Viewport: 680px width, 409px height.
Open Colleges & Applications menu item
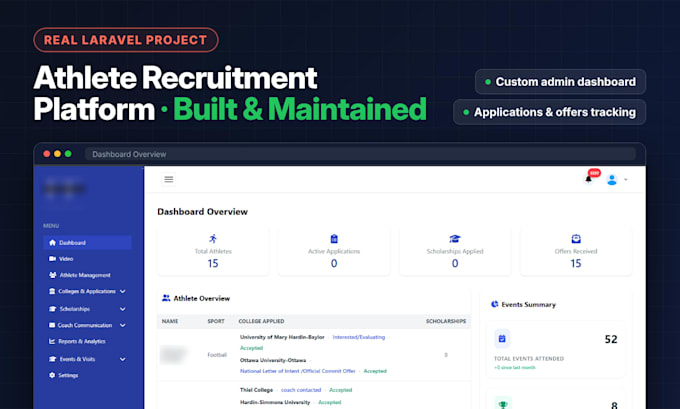click(87, 291)
